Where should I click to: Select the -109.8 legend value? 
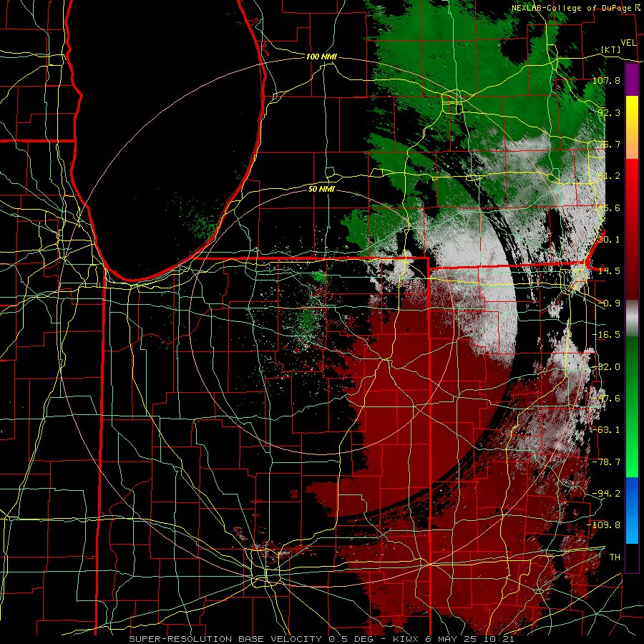point(603,525)
